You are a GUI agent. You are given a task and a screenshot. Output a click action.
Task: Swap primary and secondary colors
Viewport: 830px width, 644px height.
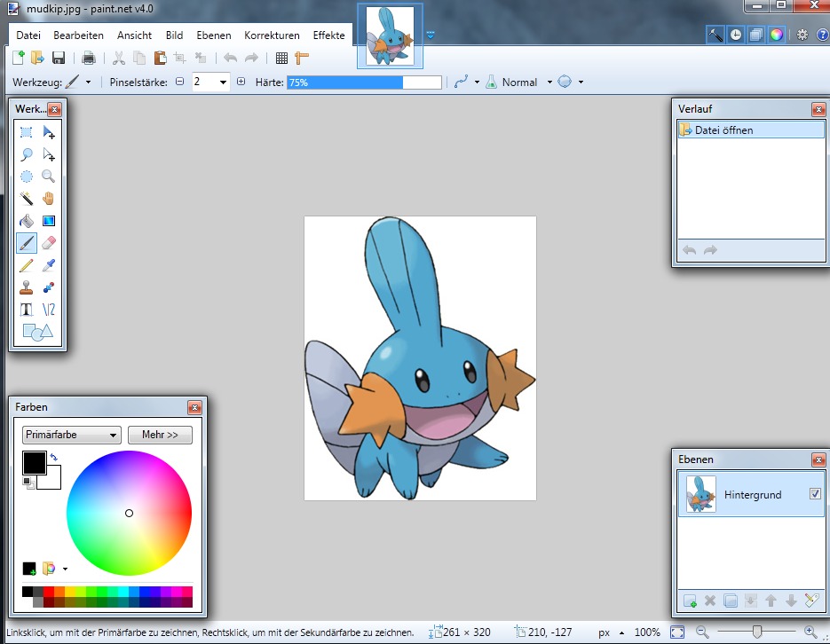tap(53, 457)
